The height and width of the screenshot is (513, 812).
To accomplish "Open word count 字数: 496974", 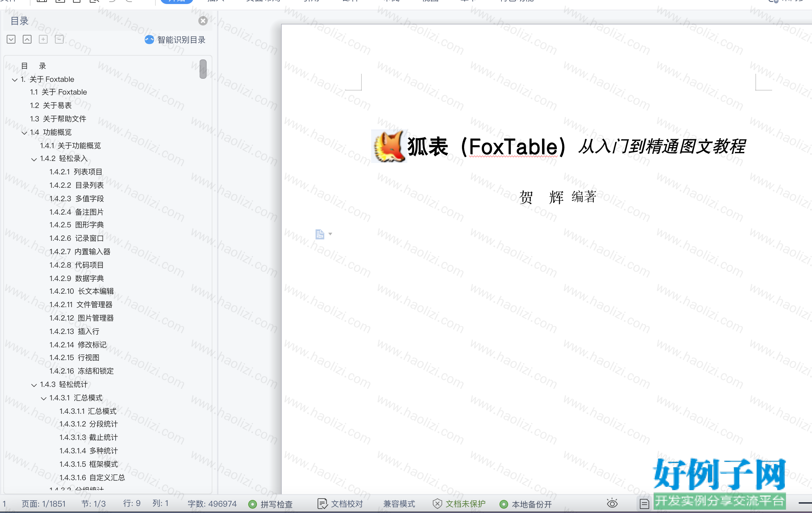I will (212, 504).
